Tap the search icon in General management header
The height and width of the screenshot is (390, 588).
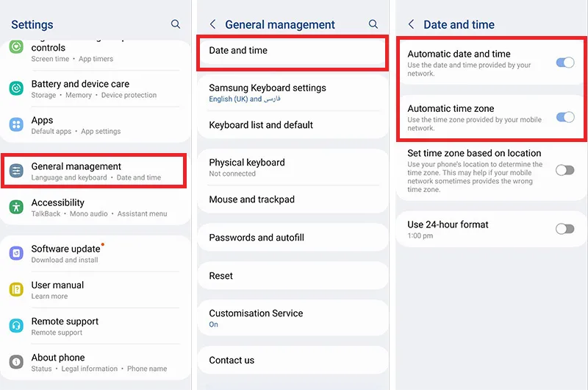[373, 24]
